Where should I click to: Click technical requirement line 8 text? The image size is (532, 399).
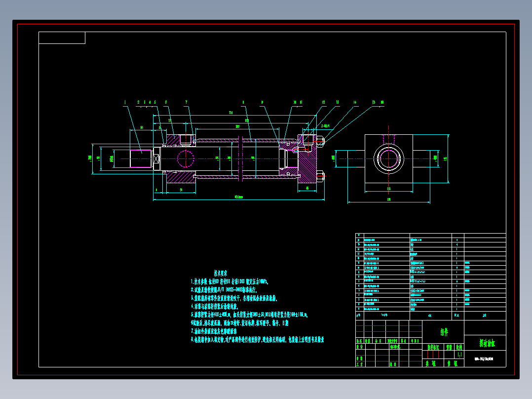258,340
